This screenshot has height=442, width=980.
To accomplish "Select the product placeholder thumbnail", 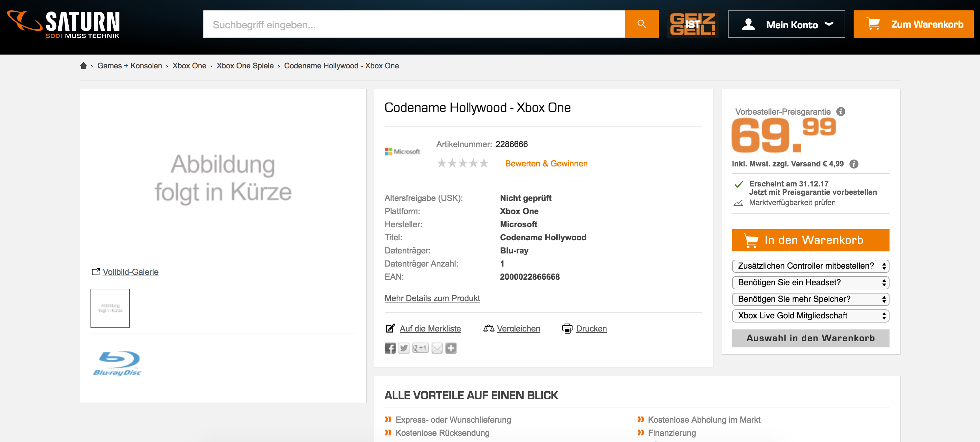I will pyautogui.click(x=110, y=308).
